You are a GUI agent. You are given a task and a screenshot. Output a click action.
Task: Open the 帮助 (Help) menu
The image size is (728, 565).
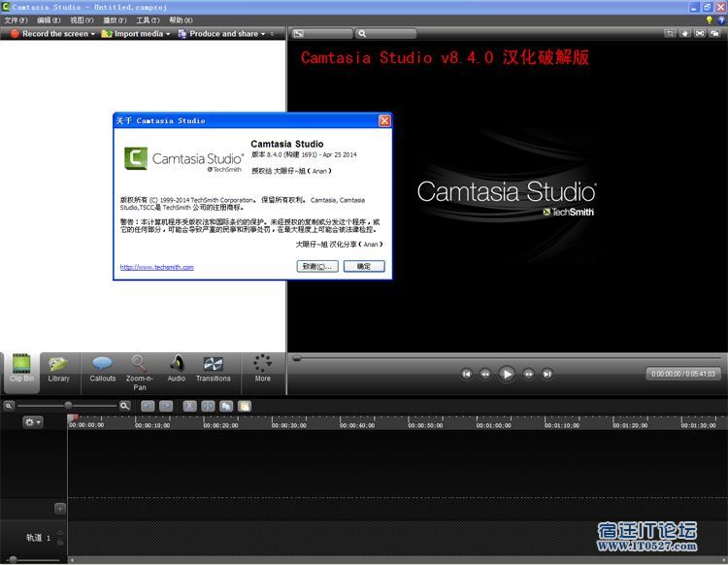point(181,20)
